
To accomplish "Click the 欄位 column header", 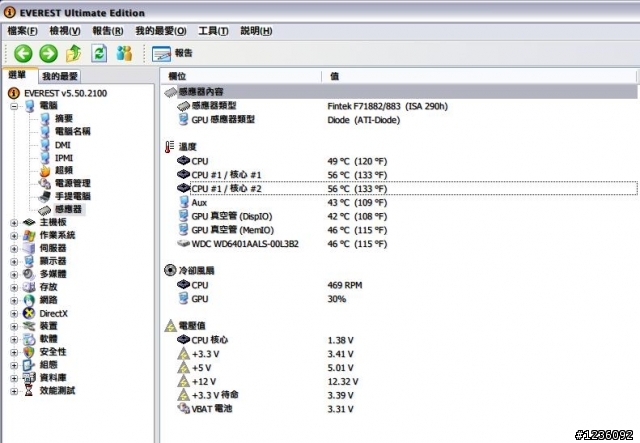I will click(x=241, y=76).
